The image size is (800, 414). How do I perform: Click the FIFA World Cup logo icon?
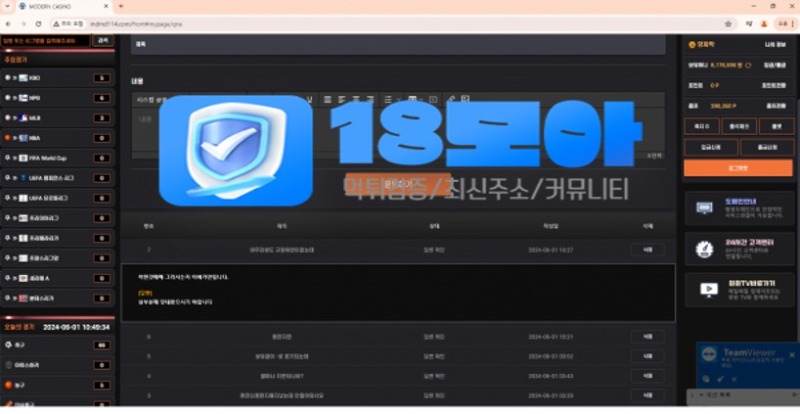coord(23,158)
